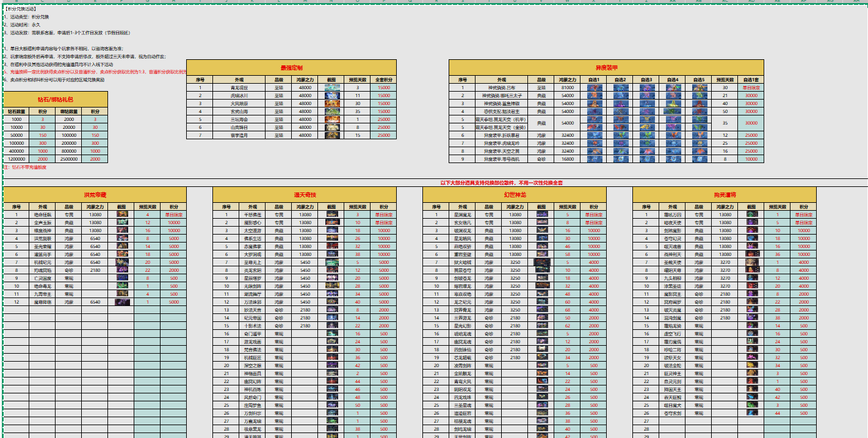Click the 自选5 image in the 16800 row
Screen dimensions: 868x438
(700, 159)
